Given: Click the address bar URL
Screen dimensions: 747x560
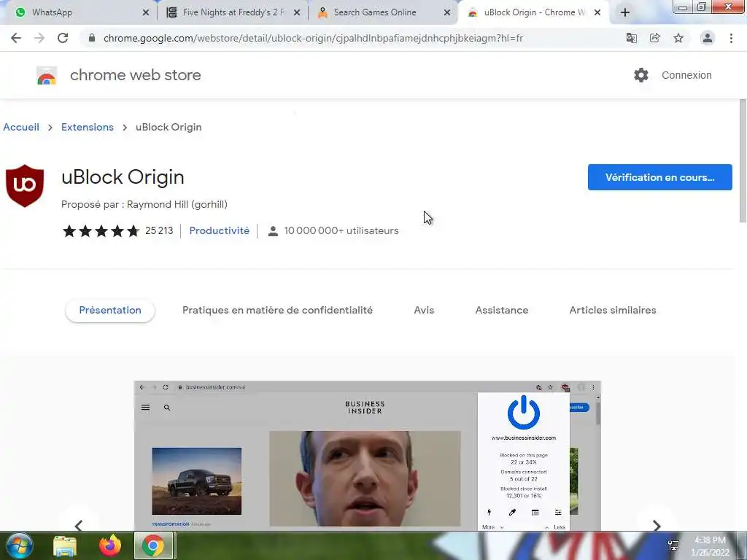Looking at the screenshot, I should pos(313,38).
